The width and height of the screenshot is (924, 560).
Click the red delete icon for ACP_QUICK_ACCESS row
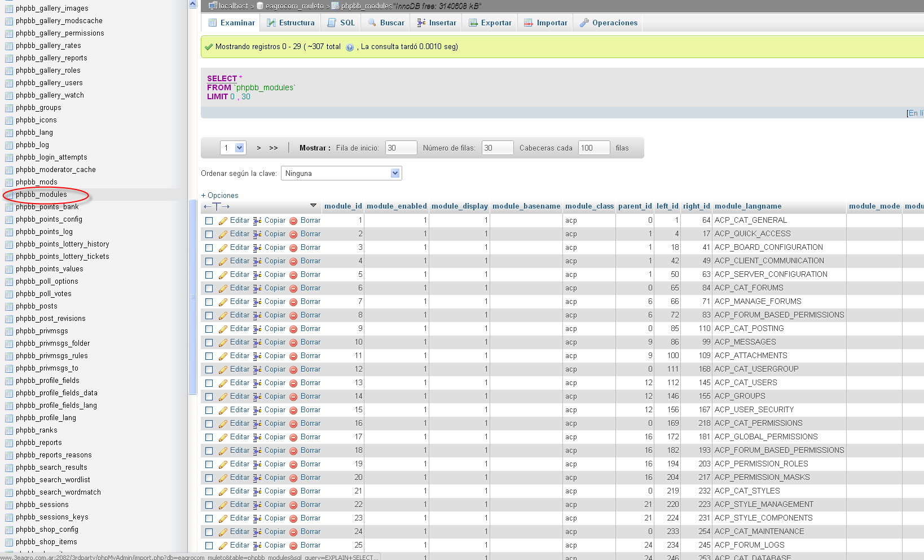click(x=293, y=235)
